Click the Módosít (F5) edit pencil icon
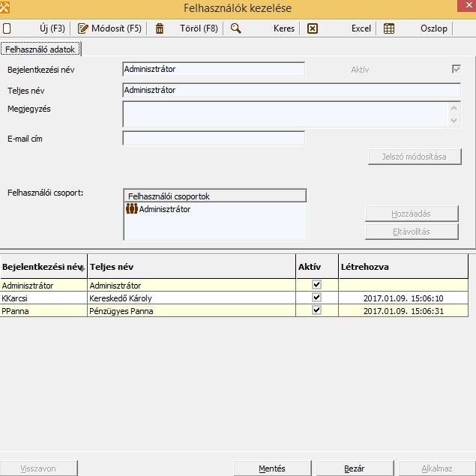The width and height of the screenshot is (476, 476). (84, 28)
